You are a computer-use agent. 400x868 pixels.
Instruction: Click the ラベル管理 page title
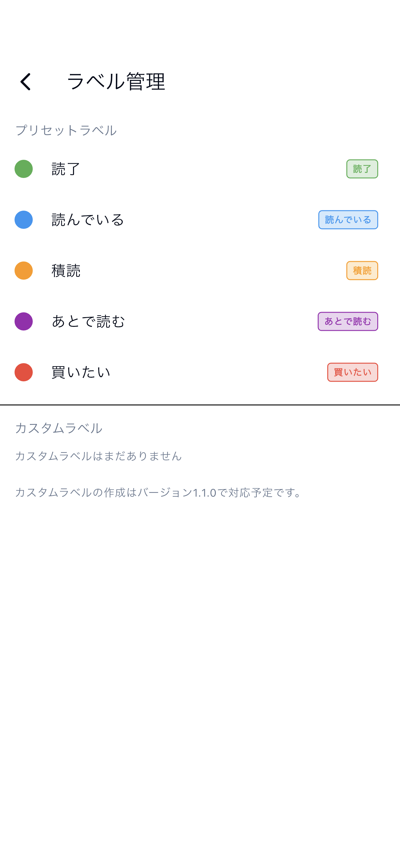(116, 81)
